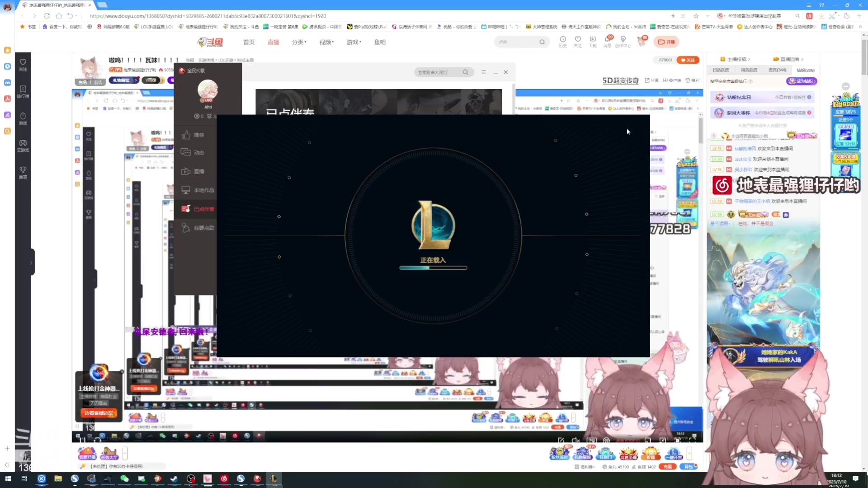
Task: Open 全民K歌 search songs field
Action: click(444, 72)
